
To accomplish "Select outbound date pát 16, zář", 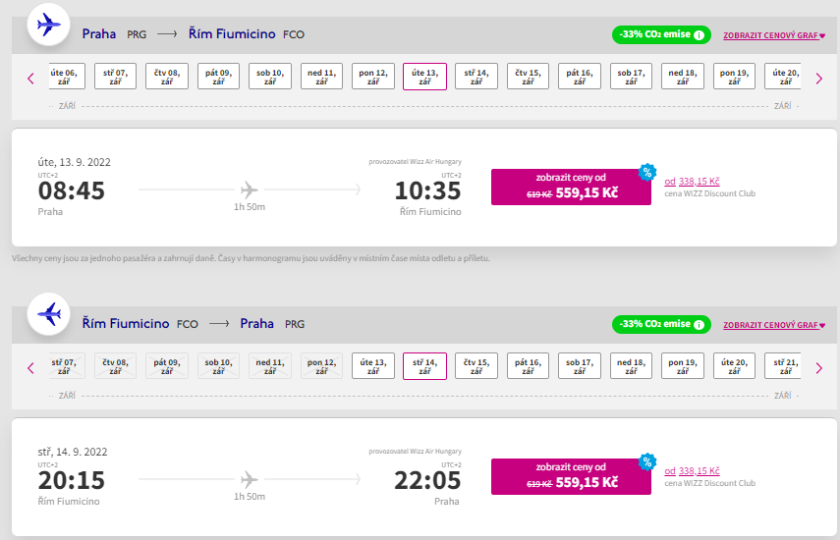I will point(579,77).
